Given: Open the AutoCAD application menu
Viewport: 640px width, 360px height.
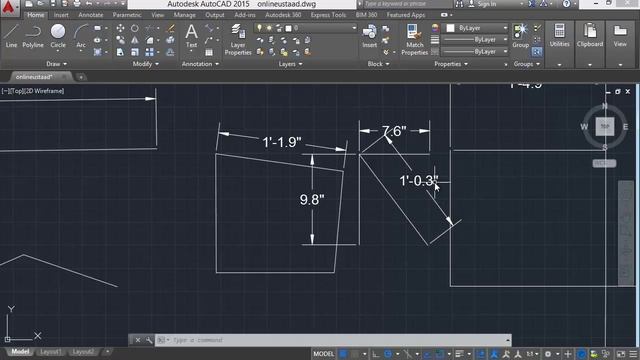Looking at the screenshot, I should pyautogui.click(x=9, y=7).
